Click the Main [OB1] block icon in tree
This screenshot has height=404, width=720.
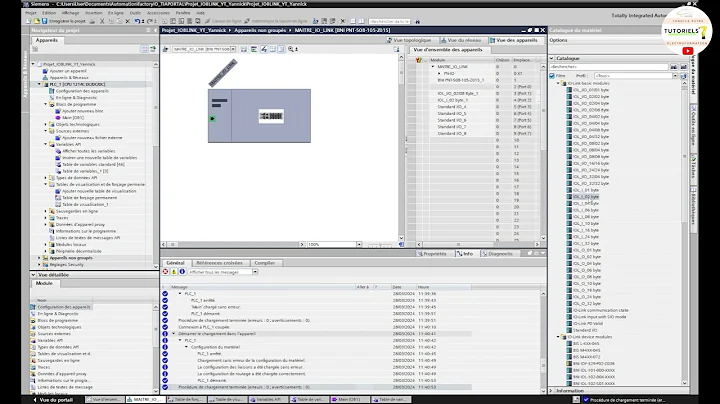tap(58, 118)
